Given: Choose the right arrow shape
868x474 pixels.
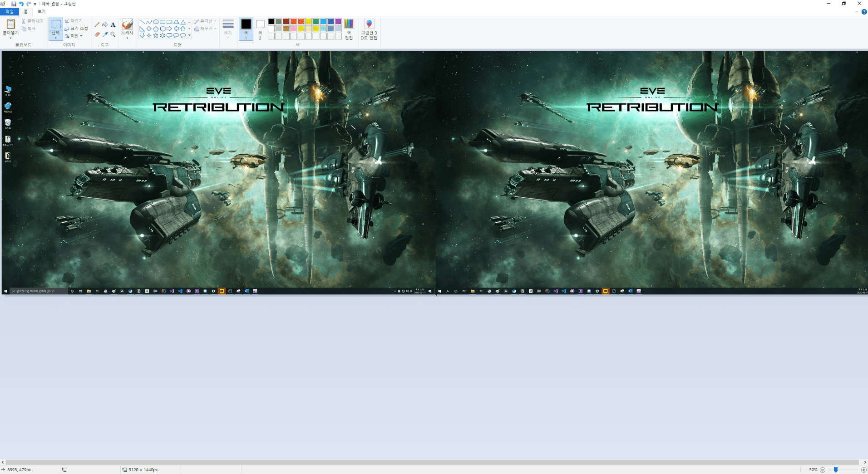Looking at the screenshot, I should pyautogui.click(x=169, y=29).
